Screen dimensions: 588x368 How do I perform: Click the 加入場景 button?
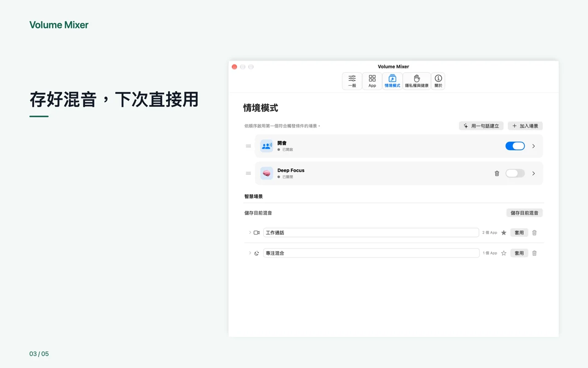(525, 126)
